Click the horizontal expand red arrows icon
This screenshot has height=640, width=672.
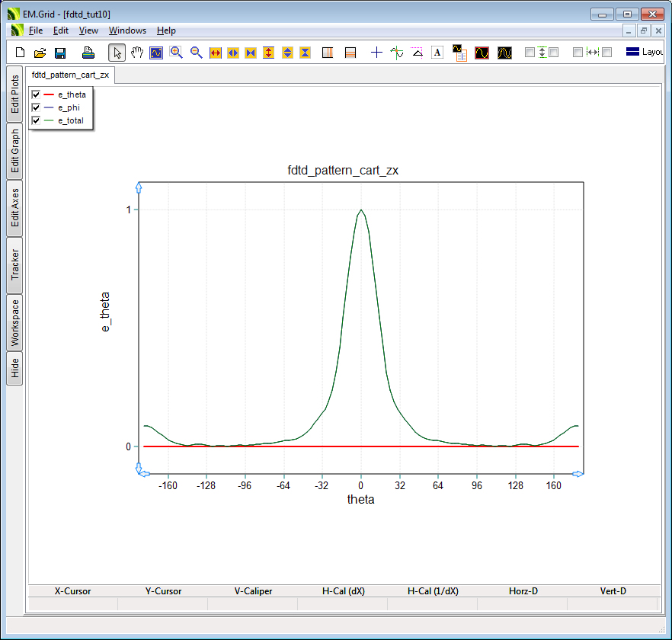215,53
